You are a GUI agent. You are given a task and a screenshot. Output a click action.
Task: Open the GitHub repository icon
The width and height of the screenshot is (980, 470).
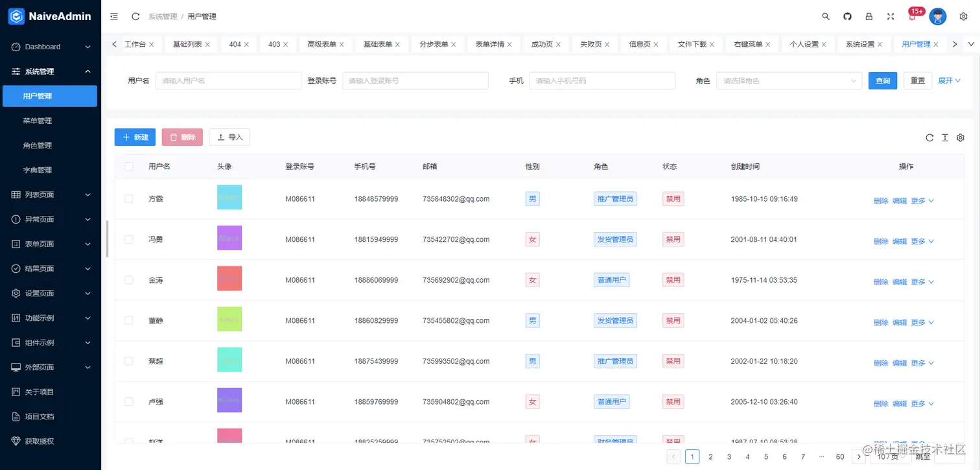tap(847, 16)
